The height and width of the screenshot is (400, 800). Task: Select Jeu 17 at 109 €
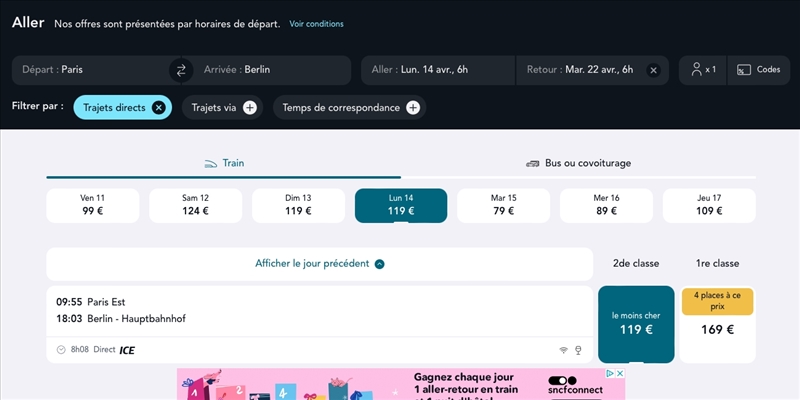coord(709,206)
